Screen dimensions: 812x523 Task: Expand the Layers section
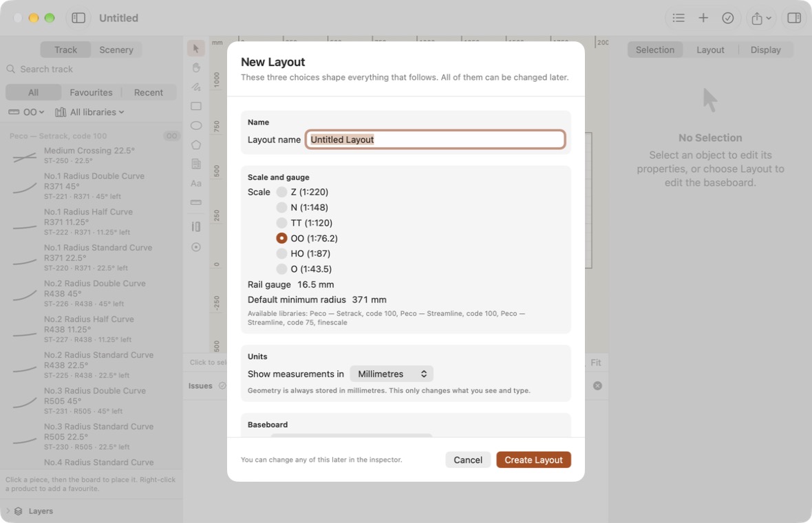click(x=8, y=511)
